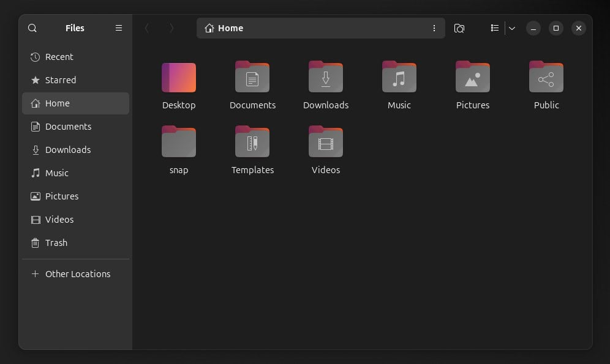Select the Documents folder icon in grid
Image resolution: width=610 pixels, height=364 pixels.
tap(252, 76)
